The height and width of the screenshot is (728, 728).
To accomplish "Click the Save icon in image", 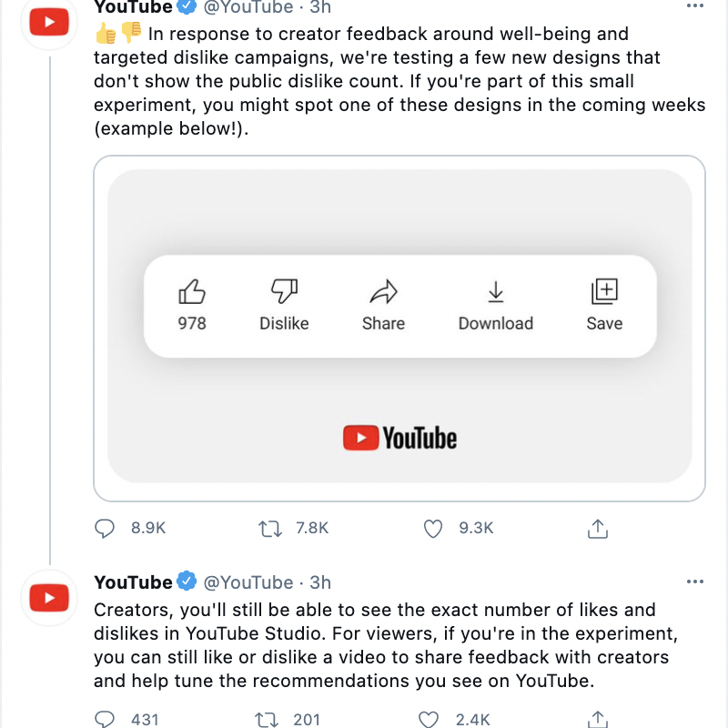I will tap(604, 292).
